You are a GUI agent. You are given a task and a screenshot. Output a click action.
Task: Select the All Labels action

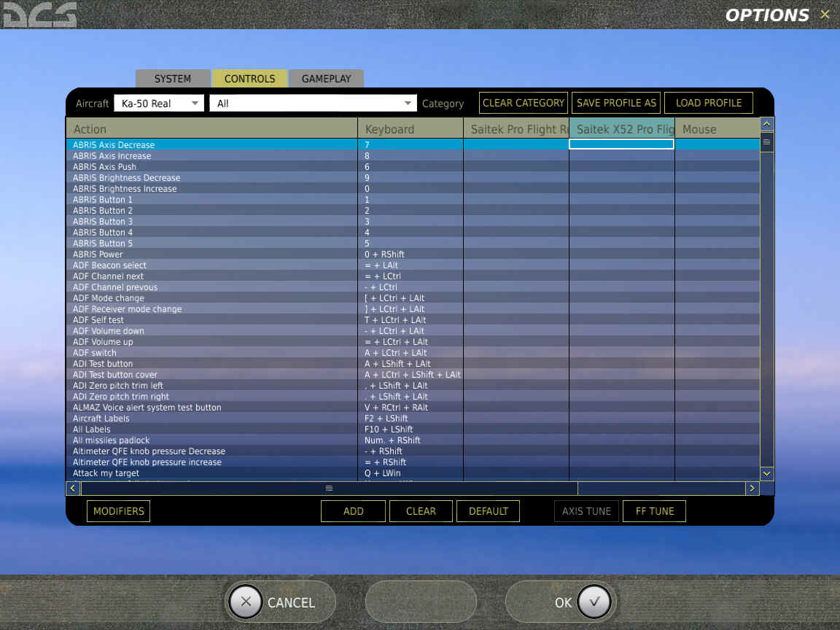[92, 429]
